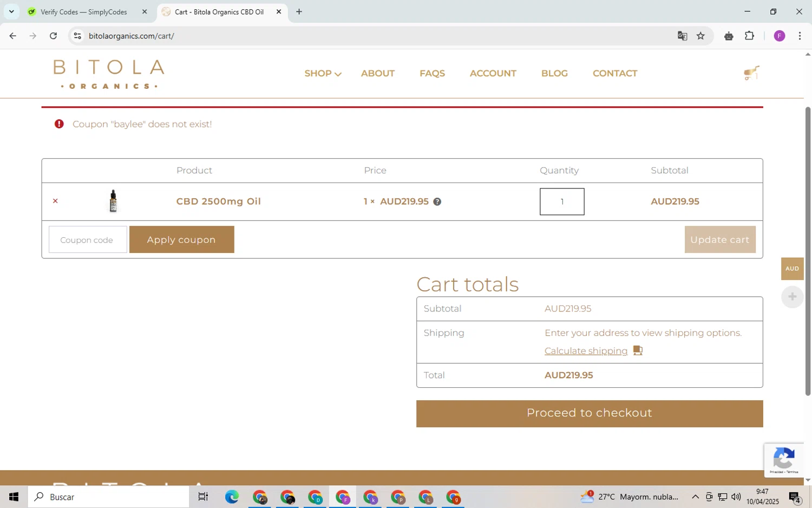Select the Cart - Bitola Organics CBD Oil tab
The width and height of the screenshot is (812, 508).
pos(219,11)
